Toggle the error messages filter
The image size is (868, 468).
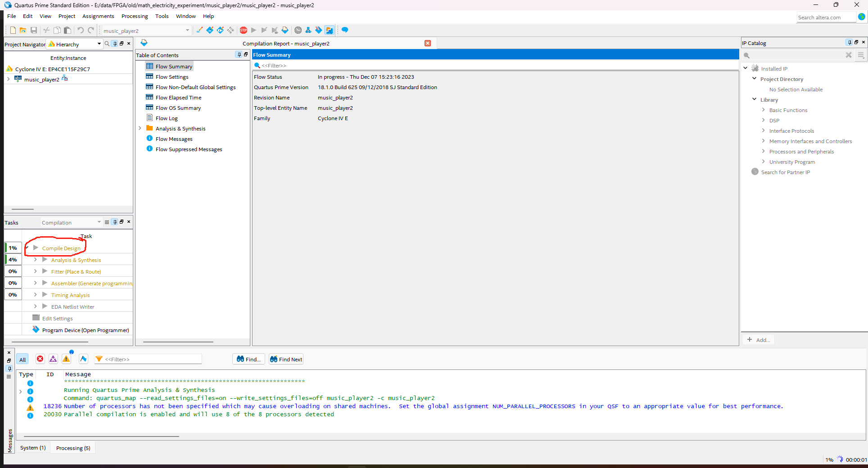[x=40, y=359]
